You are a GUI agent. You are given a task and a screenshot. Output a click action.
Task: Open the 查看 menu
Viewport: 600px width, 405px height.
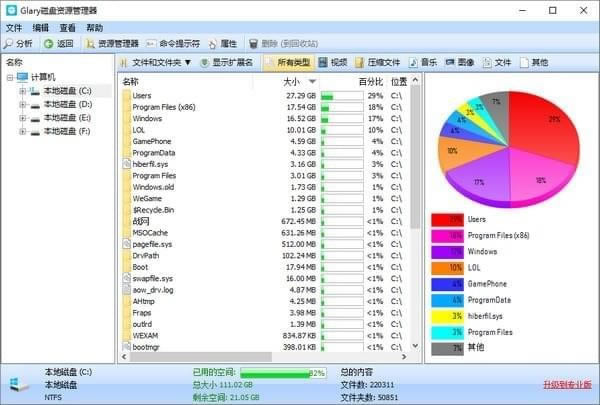coord(68,28)
